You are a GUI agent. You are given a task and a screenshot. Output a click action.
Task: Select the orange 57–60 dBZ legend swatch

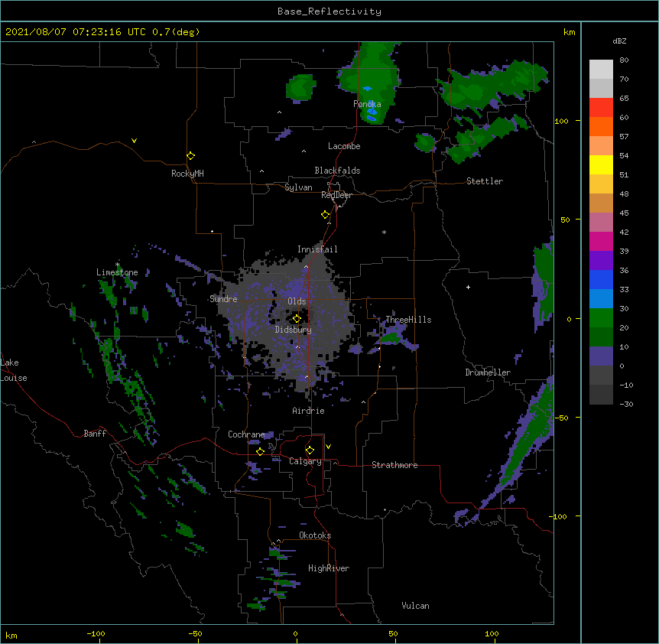[x=601, y=126]
